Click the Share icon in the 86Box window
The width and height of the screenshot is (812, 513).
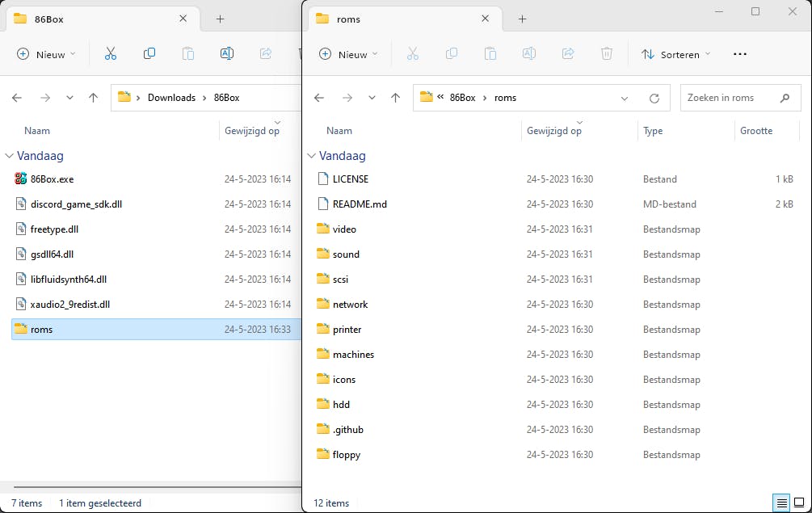(266, 54)
